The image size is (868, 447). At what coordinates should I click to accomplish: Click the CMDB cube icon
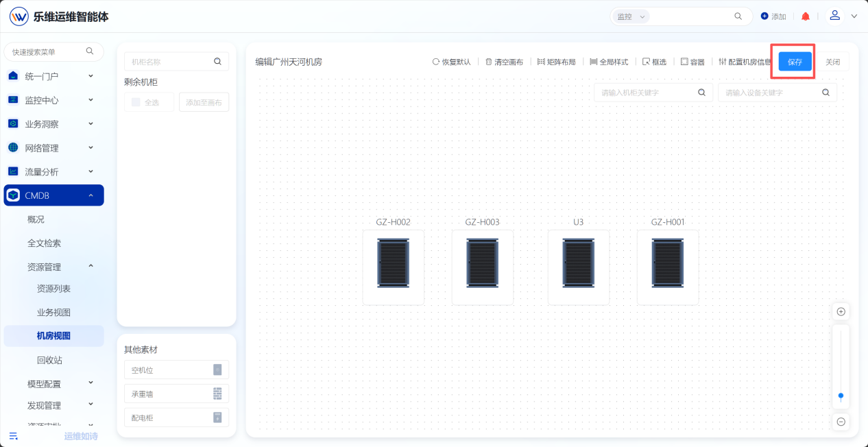[13, 195]
